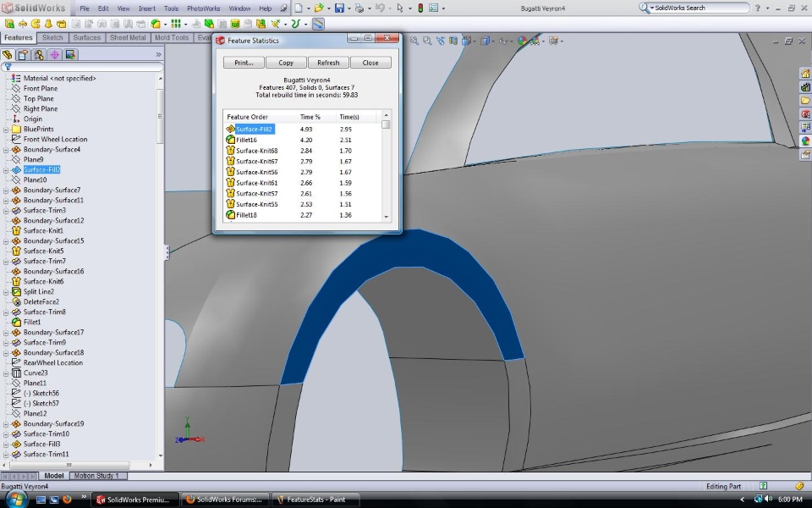This screenshot has height=508, width=812.
Task: Click the SolidWorks Search input field
Action: click(700, 8)
